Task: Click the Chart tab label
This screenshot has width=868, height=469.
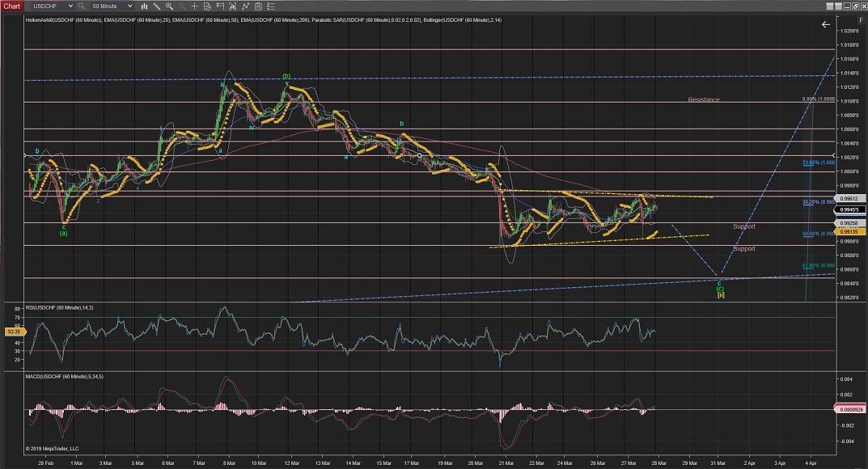Action: point(12,6)
